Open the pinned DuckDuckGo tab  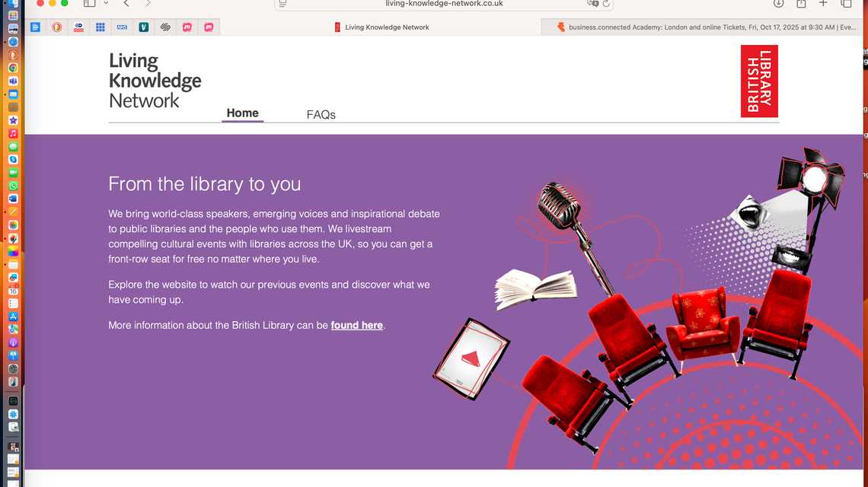click(56, 27)
